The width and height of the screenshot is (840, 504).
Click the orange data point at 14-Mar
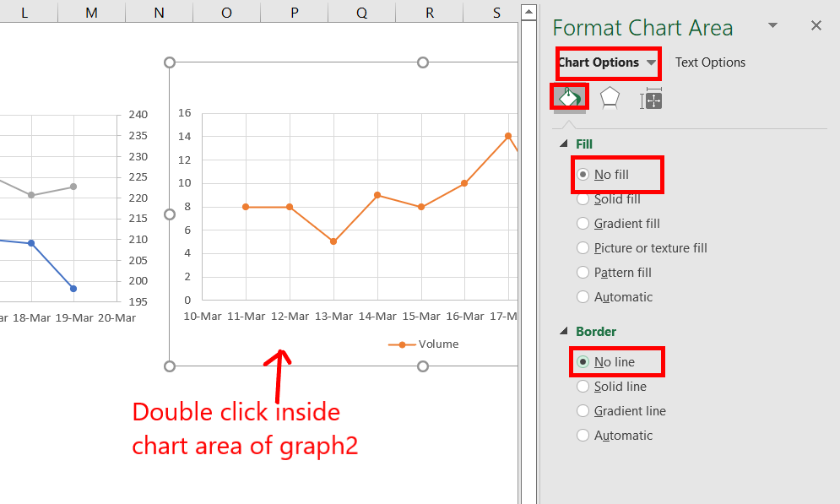[377, 195]
